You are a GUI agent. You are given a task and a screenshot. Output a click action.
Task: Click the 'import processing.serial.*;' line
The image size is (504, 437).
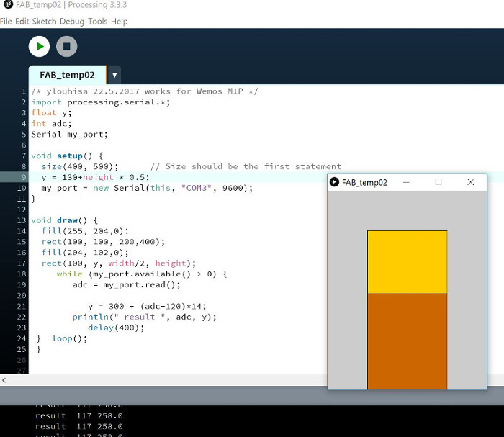pyautogui.click(x=101, y=102)
